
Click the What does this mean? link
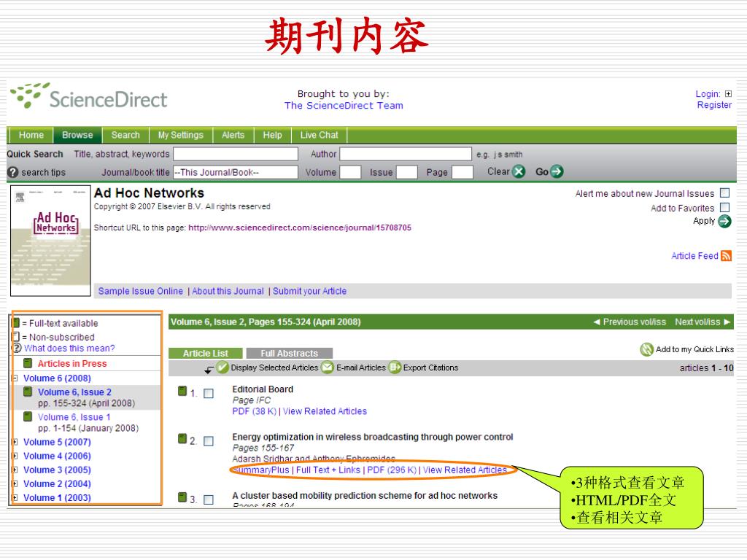pyautogui.click(x=69, y=348)
